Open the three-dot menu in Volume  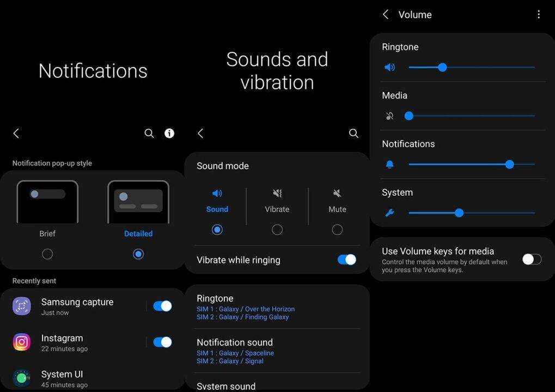[x=538, y=15]
